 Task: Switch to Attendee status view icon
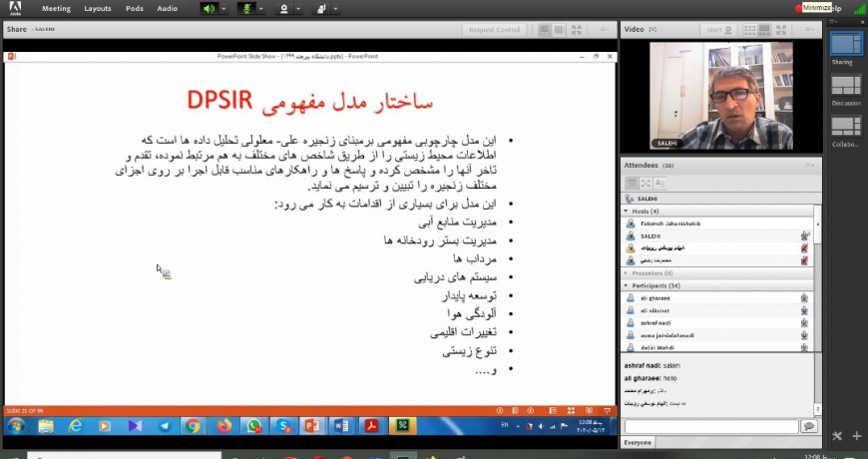(659, 183)
